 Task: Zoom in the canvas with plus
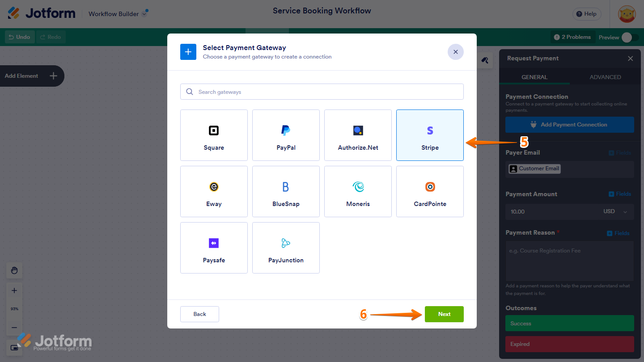[x=14, y=290]
